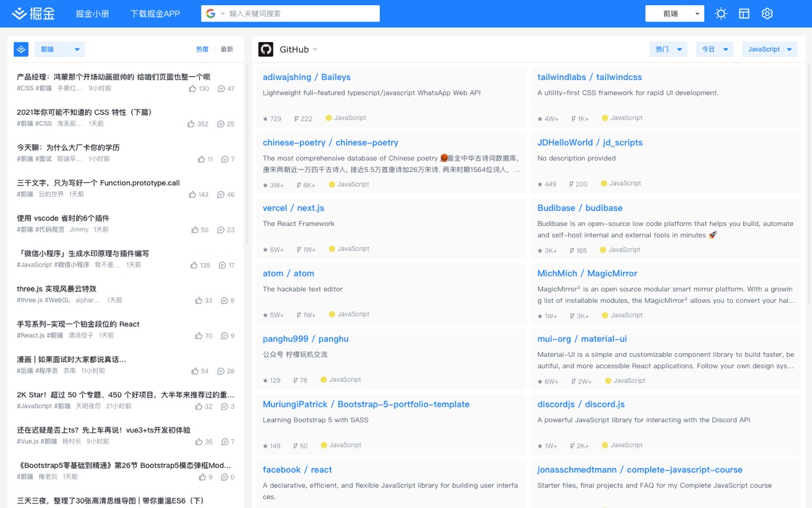Click comment icon on Function.prototype.call article (46)
This screenshot has height=508, width=812.
click(221, 194)
